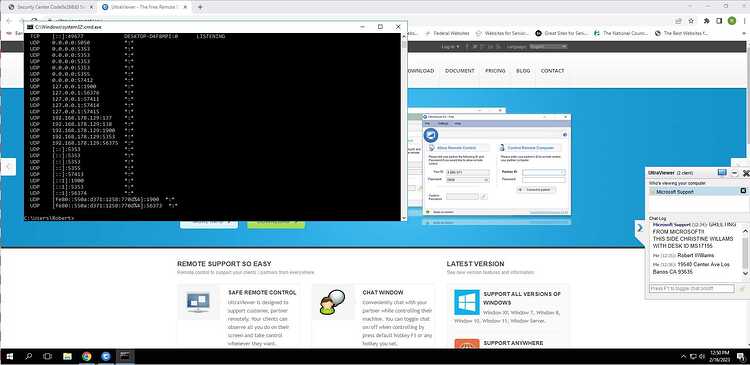This screenshot has height=365, width=750.
Task: Show more bookmarks chevron
Action: coord(744,33)
